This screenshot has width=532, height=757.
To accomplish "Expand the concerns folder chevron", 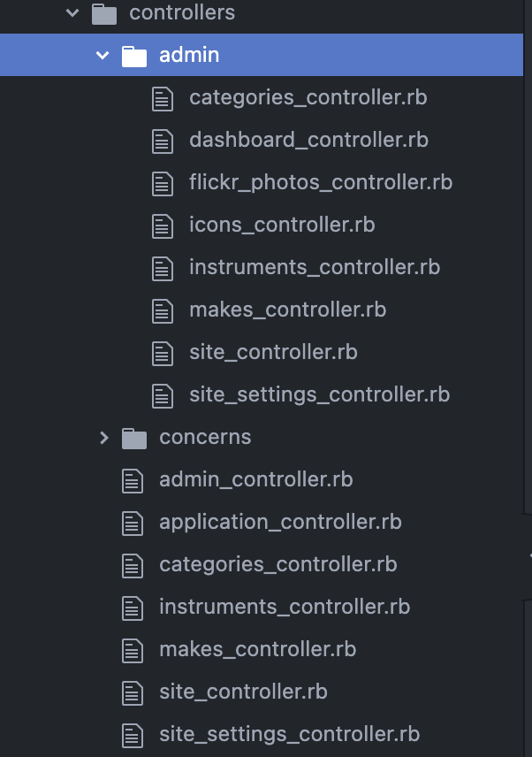I will click(103, 438).
